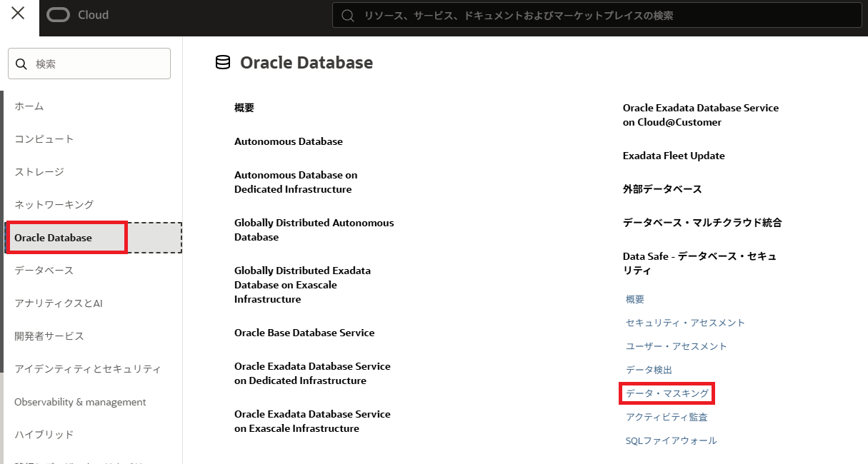Screen dimensions: 868x464
Task: Open 開発者サービス category
Action: (49, 336)
